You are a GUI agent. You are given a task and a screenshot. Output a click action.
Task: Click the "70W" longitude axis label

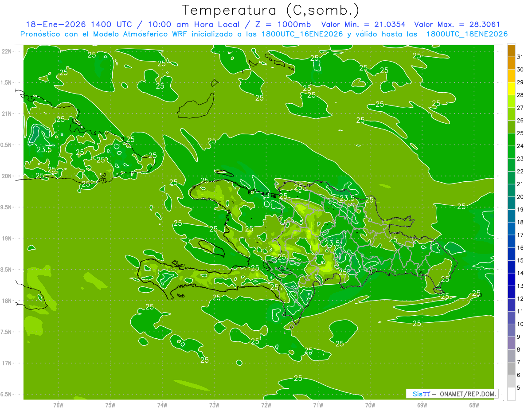point(370,405)
